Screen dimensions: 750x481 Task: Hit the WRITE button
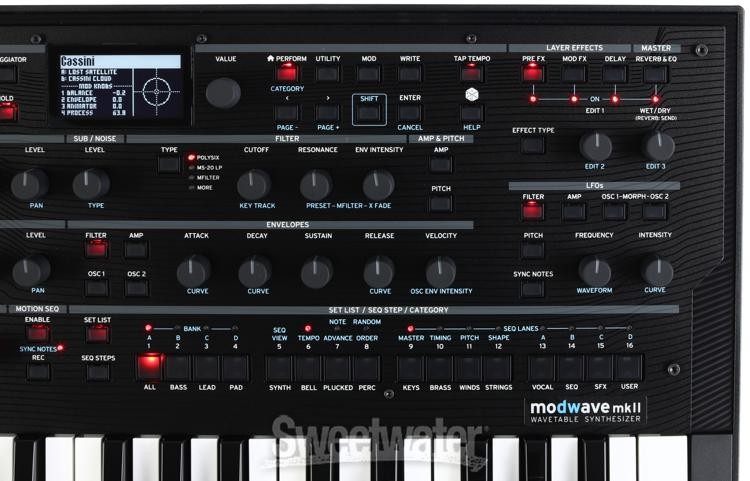(410, 74)
